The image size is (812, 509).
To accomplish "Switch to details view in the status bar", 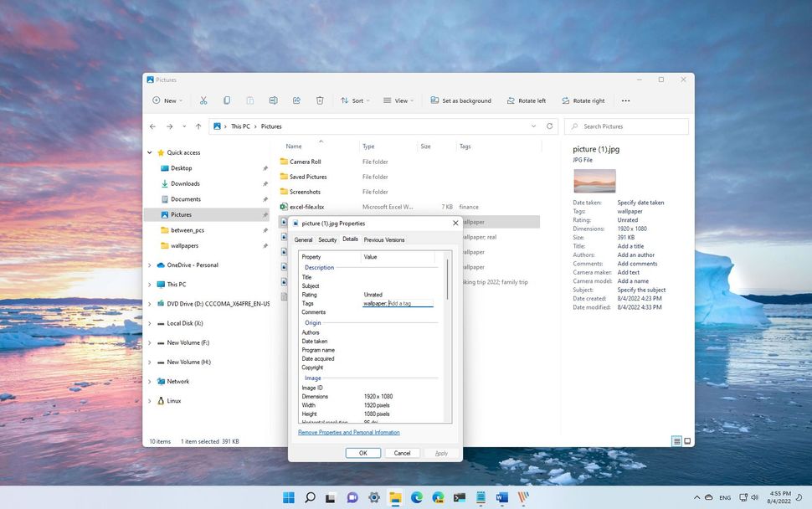I will click(x=675, y=440).
